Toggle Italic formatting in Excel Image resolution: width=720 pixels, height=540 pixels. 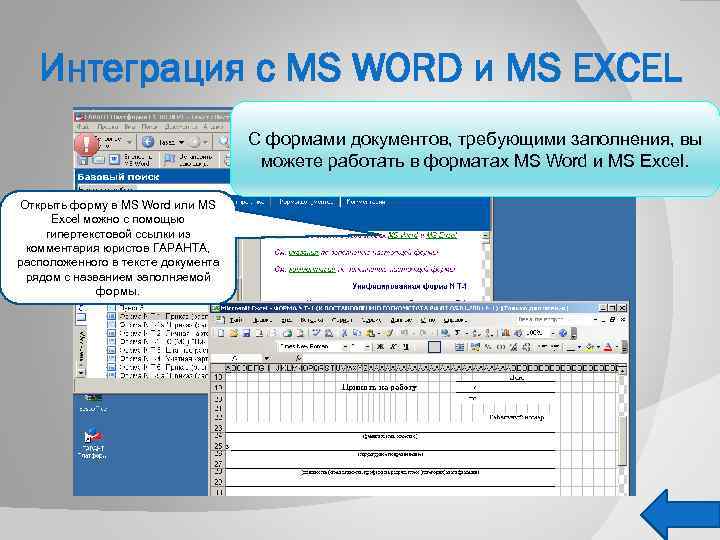(394, 347)
